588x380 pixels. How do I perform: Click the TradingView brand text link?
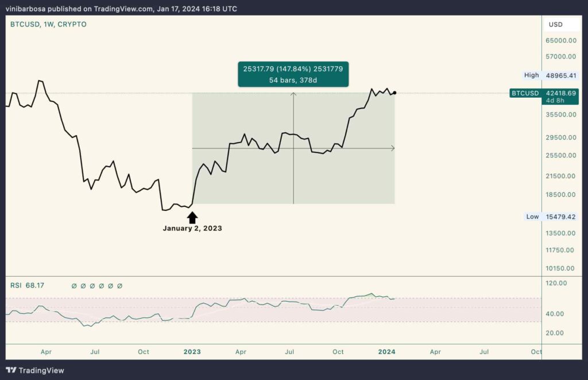(41, 371)
